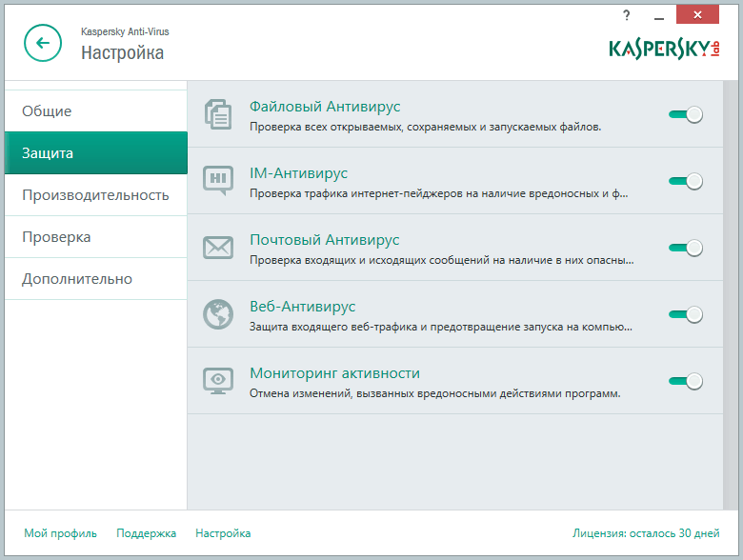Open help via the question mark icon
The width and height of the screenshot is (743, 560).
pos(627,15)
